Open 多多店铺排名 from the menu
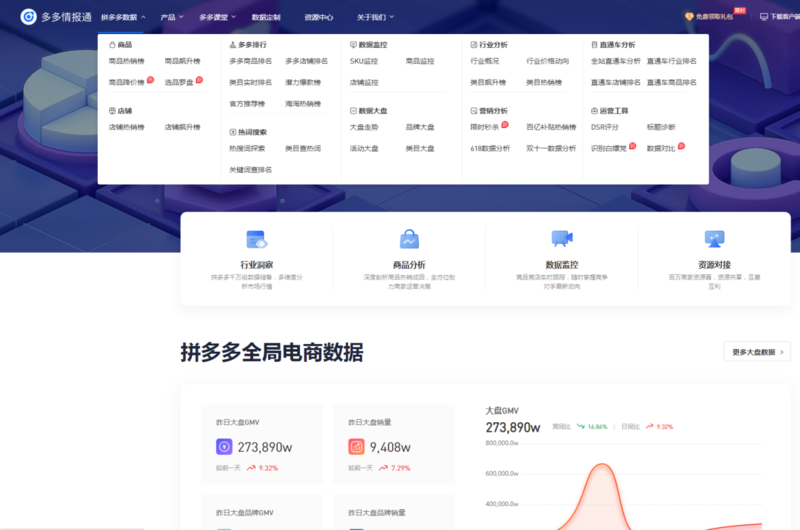The image size is (800, 530). click(306, 61)
